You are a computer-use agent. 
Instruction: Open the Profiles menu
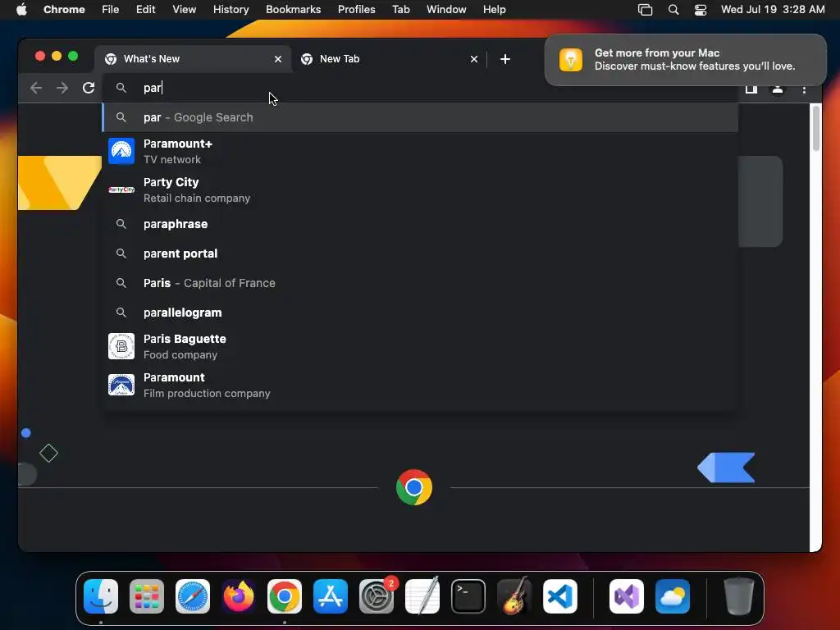point(356,9)
